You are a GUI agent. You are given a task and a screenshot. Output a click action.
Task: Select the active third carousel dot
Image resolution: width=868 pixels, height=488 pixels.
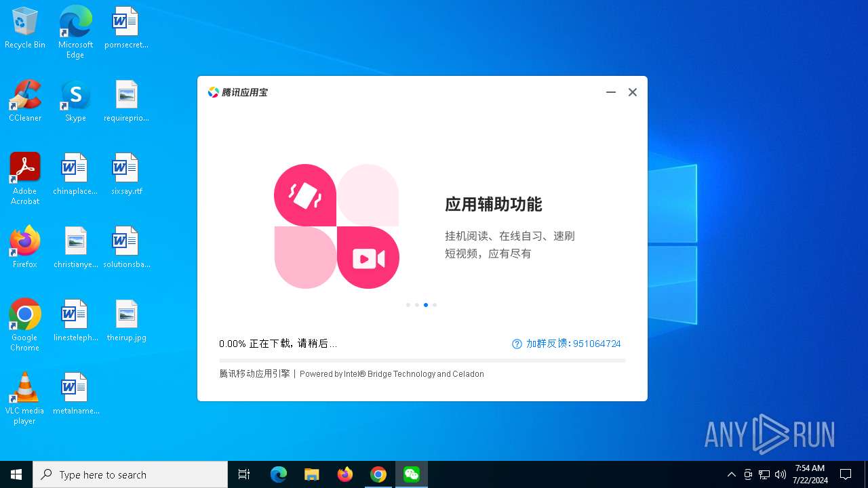(426, 305)
